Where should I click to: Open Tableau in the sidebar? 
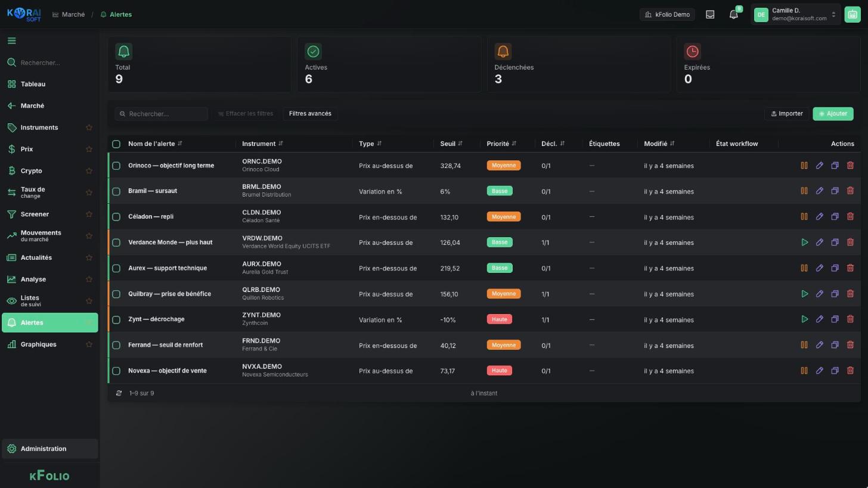pyautogui.click(x=50, y=84)
